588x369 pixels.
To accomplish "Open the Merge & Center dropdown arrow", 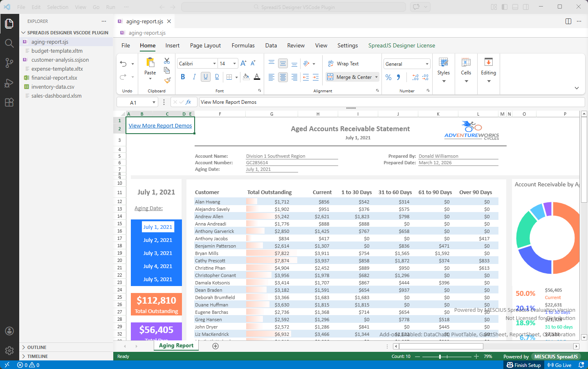I will point(377,77).
